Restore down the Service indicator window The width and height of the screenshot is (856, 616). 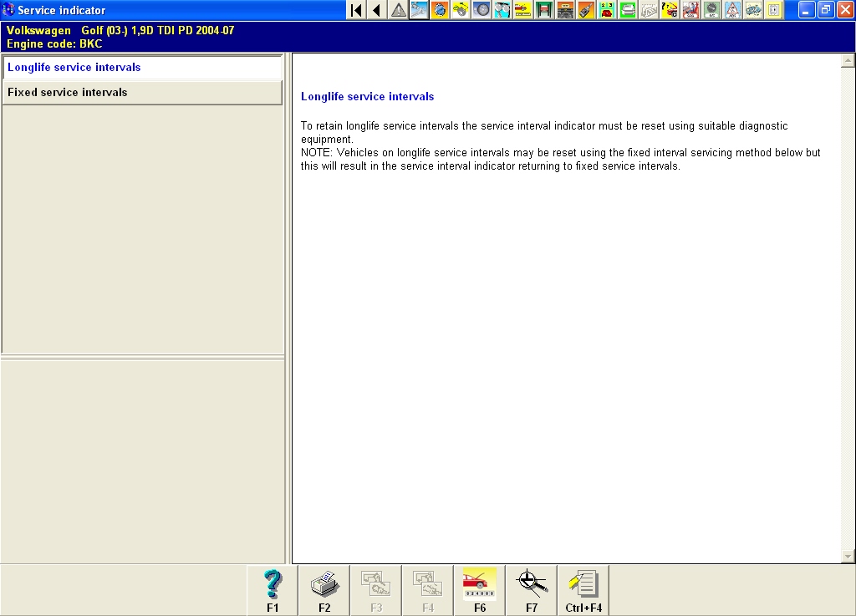[825, 10]
